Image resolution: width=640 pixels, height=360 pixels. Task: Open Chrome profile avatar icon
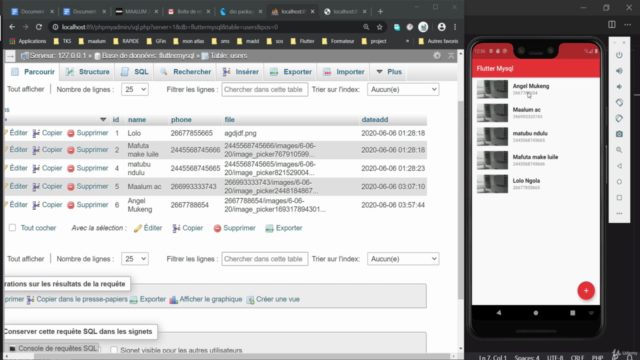pos(442,27)
